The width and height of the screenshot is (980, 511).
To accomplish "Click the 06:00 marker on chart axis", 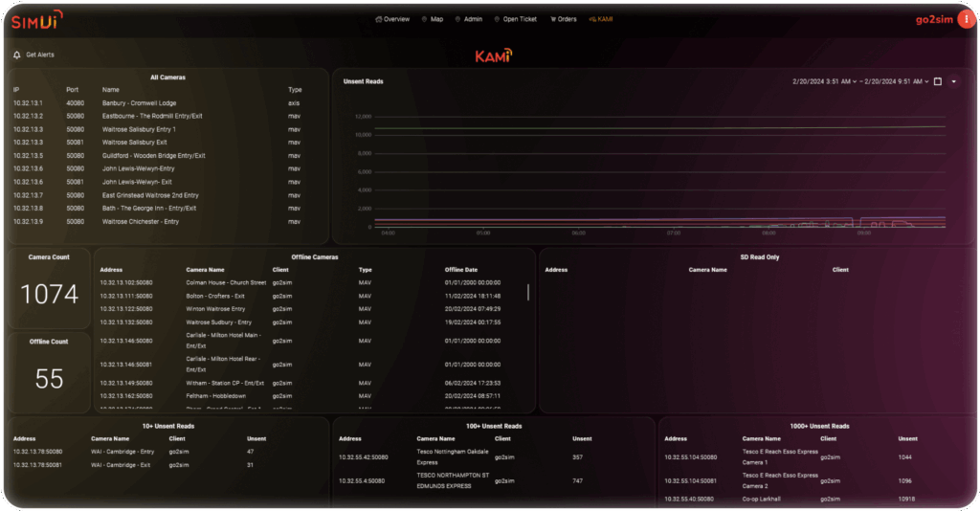I will tap(579, 233).
